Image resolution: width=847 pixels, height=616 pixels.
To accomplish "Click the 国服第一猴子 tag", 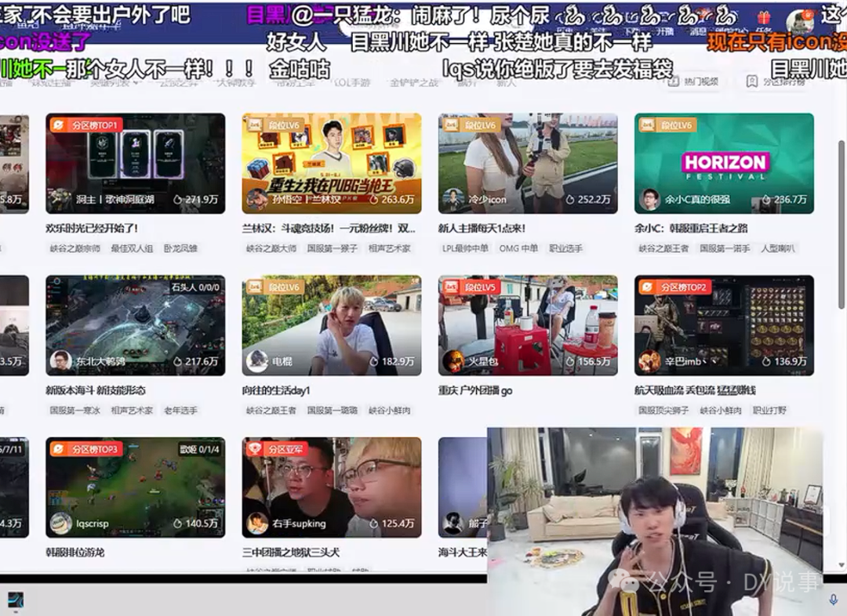I will 333,248.
